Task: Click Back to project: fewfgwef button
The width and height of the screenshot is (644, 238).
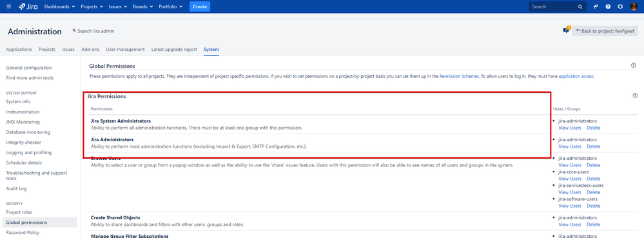Action: tap(605, 31)
